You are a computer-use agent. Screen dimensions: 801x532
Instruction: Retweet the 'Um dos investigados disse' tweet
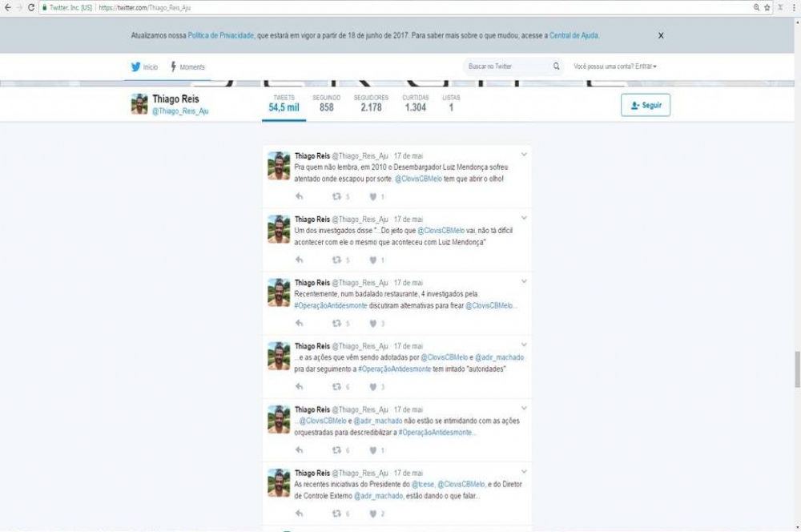coord(336,260)
